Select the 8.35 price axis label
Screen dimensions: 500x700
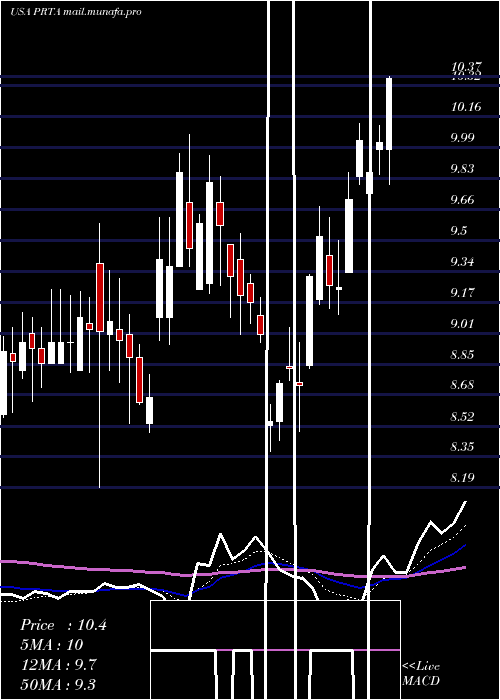[x=462, y=447]
